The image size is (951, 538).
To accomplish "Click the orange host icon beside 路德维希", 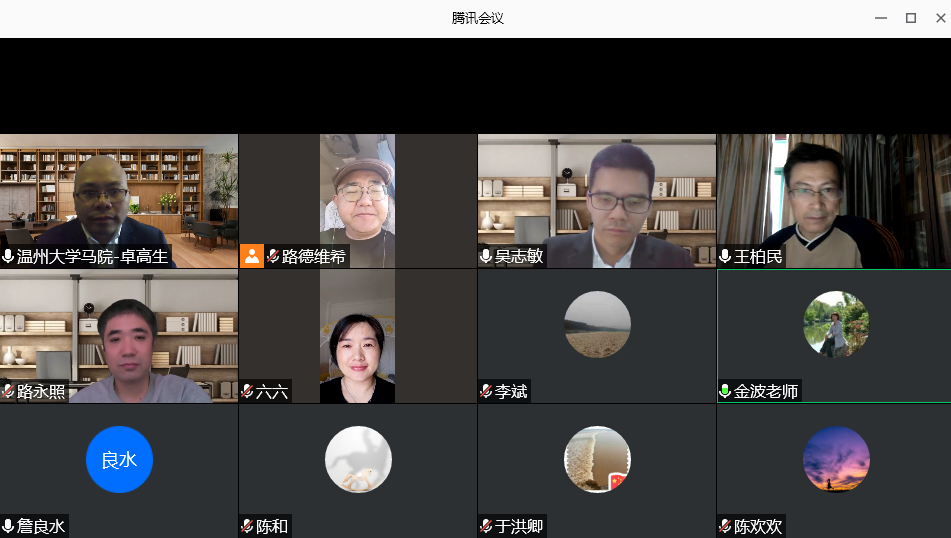I will 252,256.
